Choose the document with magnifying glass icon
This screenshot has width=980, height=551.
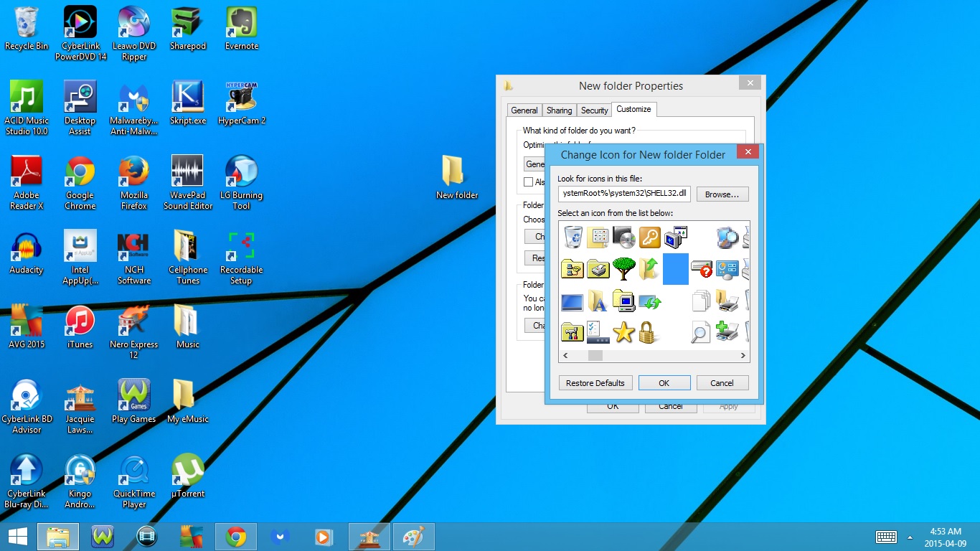(x=701, y=331)
